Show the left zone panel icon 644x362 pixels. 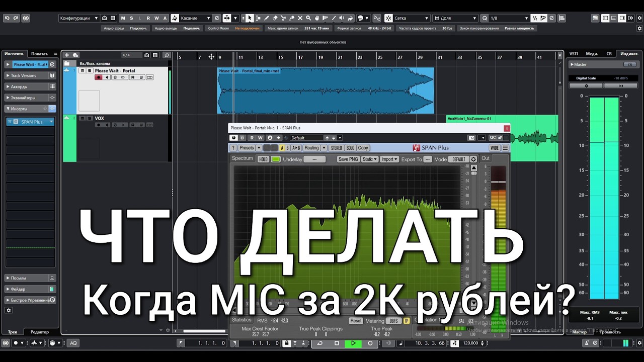(x=605, y=18)
